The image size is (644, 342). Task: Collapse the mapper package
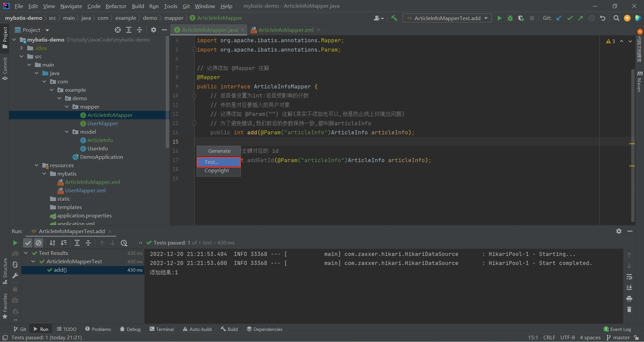(67, 107)
